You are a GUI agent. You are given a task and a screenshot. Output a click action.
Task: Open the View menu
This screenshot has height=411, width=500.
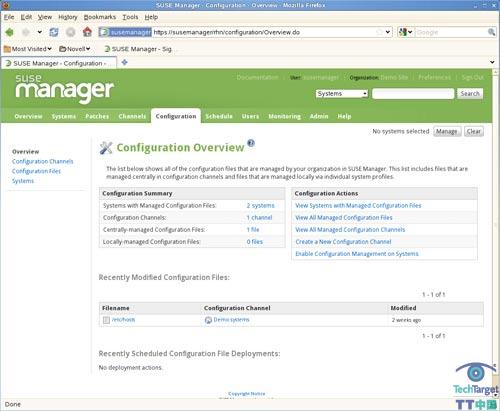45,17
